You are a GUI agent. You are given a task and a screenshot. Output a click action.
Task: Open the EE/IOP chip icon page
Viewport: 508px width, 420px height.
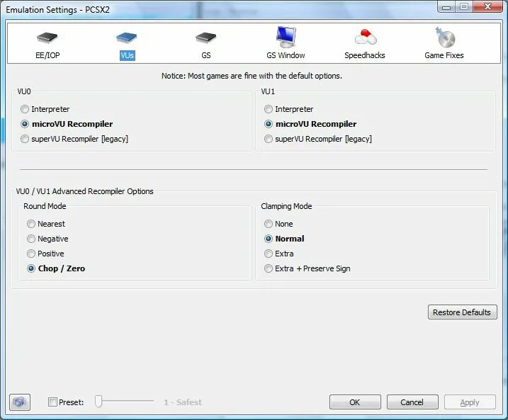click(47, 38)
